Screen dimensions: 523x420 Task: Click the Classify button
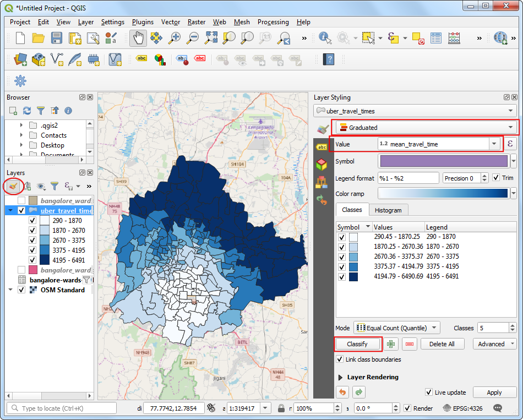point(357,344)
